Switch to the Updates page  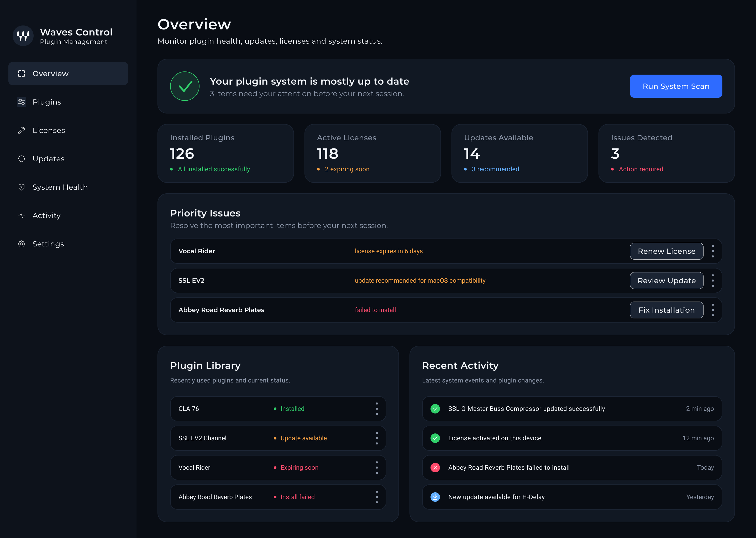[x=68, y=159]
